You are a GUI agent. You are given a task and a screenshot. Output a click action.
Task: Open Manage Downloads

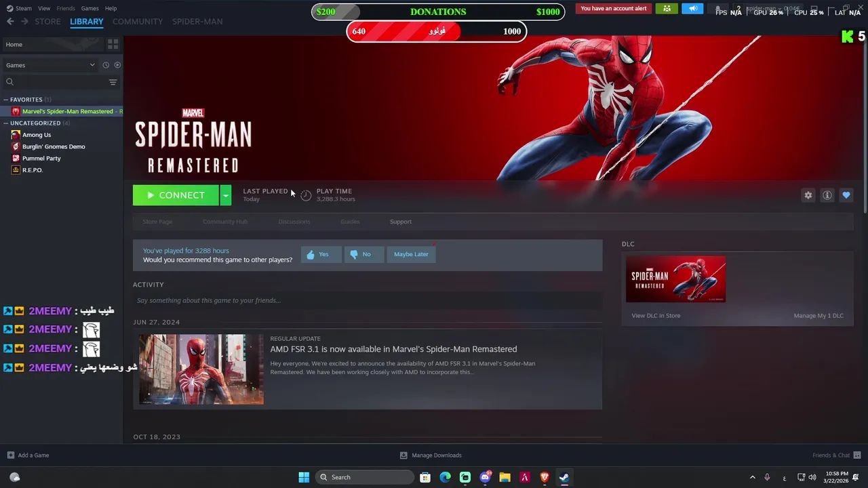tap(431, 455)
